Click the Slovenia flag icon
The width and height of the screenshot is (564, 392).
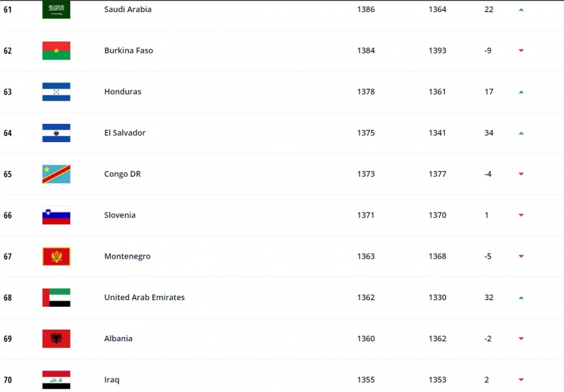(x=56, y=215)
